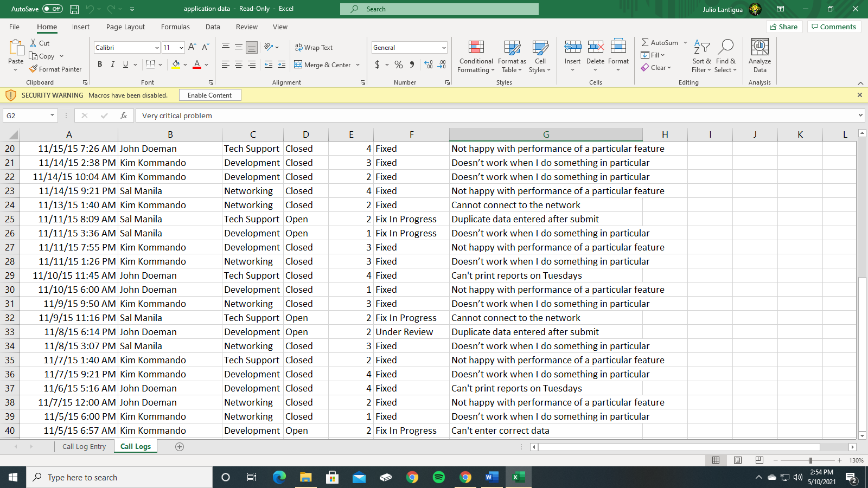
Task: Click the Merge & Center icon
Action: (298, 65)
